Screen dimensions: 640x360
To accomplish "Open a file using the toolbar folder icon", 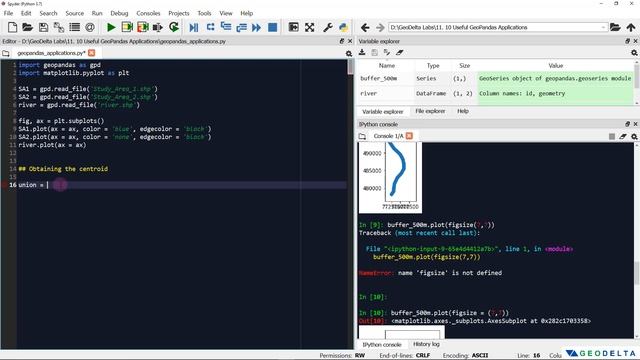I will point(27,27).
